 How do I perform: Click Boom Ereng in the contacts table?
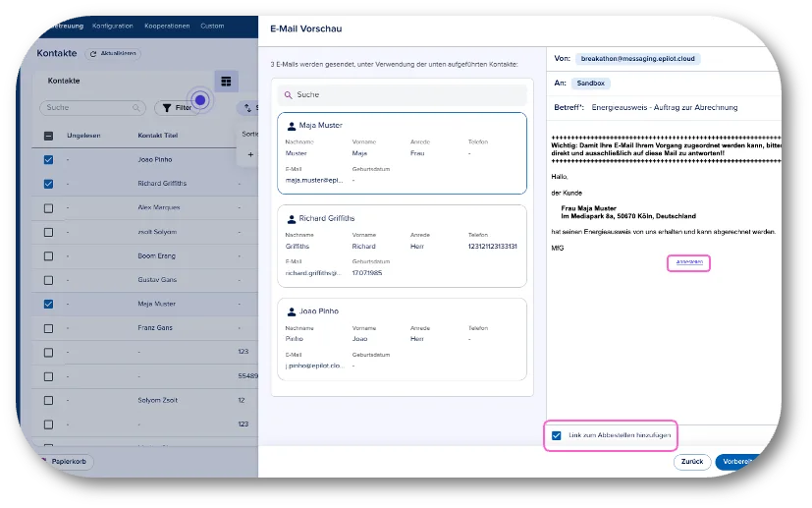pyautogui.click(x=156, y=256)
